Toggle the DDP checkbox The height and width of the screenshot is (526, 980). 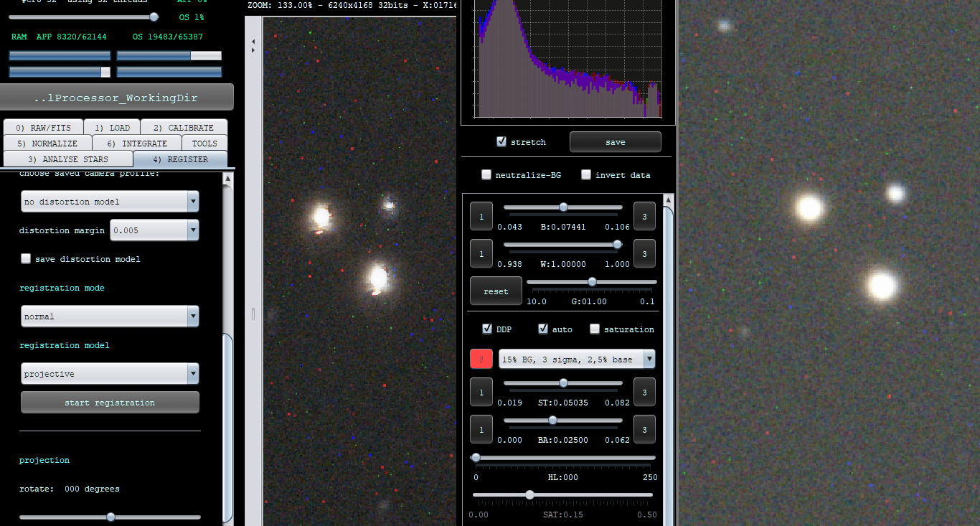click(487, 329)
